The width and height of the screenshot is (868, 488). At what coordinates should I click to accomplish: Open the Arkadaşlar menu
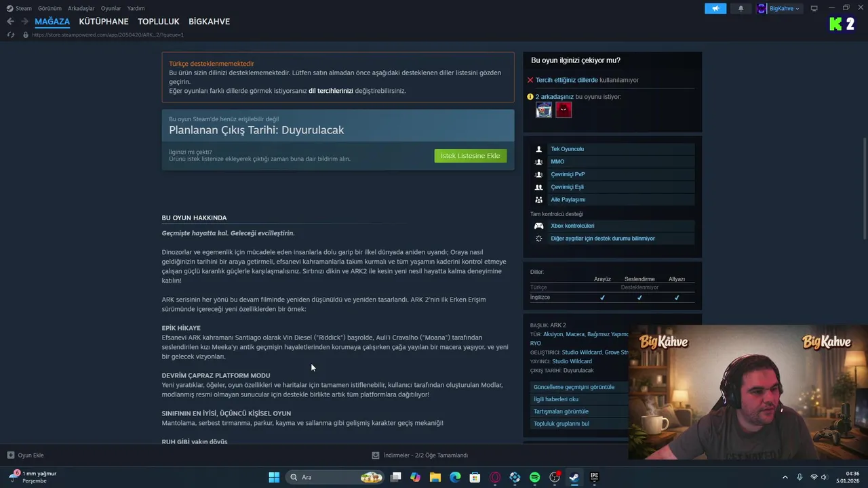81,8
